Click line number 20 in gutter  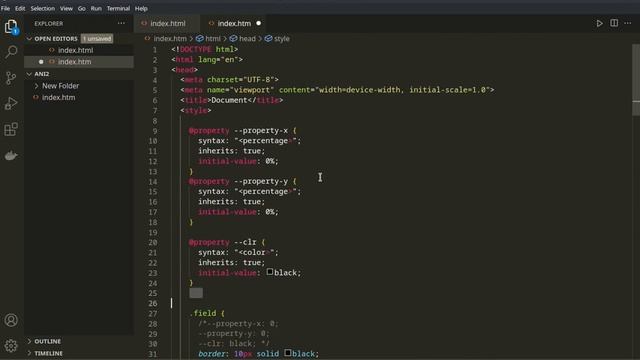click(x=153, y=242)
